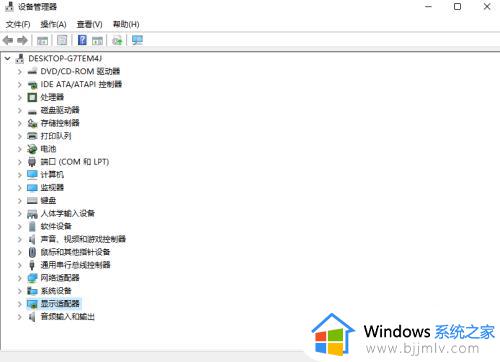Click the battery icon beside 电池
500x362 pixels.
coord(32,149)
